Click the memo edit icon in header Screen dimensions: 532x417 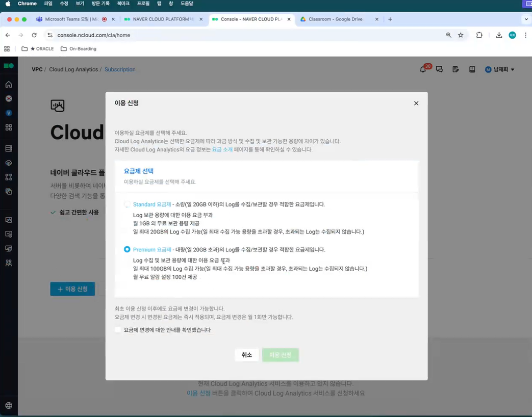point(455,69)
